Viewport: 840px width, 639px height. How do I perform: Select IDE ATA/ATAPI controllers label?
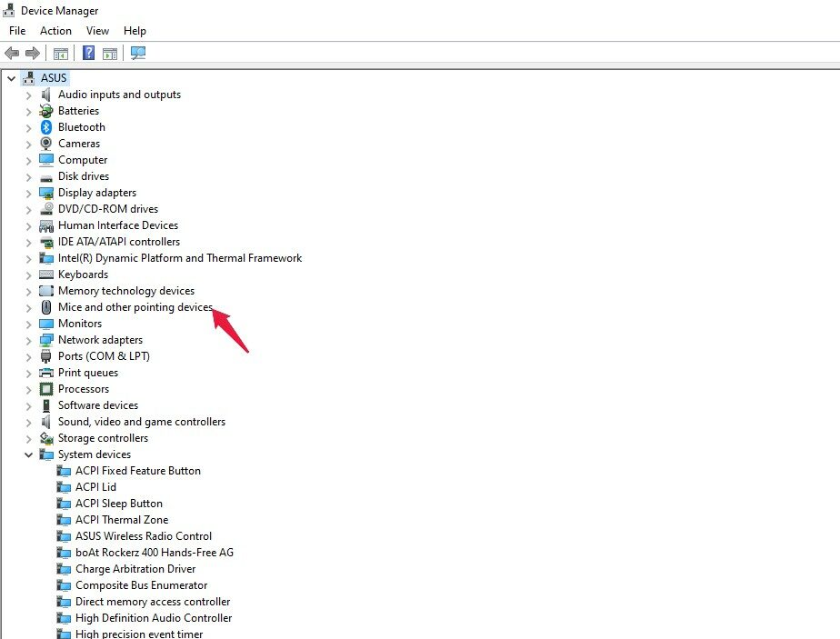119,242
